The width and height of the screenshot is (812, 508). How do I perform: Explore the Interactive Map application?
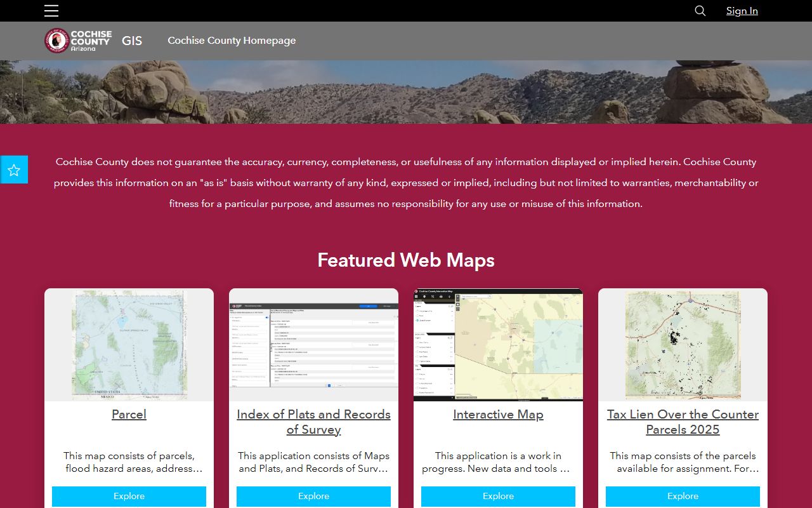(x=498, y=497)
